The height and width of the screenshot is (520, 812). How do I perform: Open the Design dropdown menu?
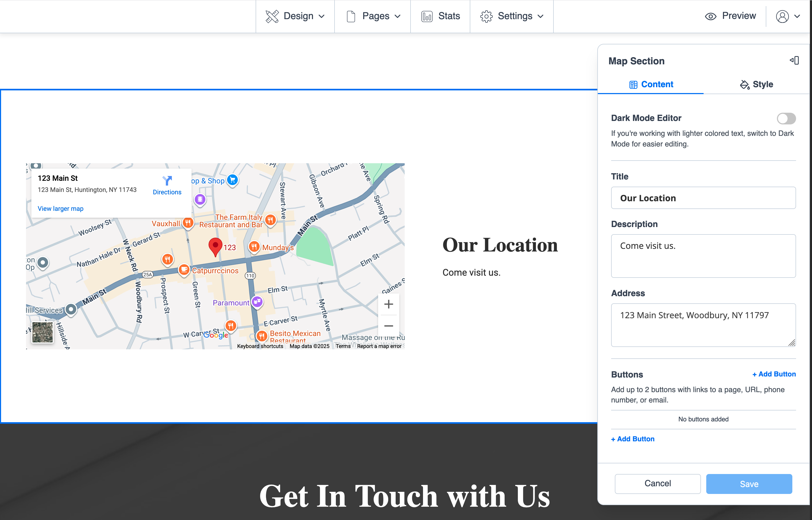click(295, 16)
